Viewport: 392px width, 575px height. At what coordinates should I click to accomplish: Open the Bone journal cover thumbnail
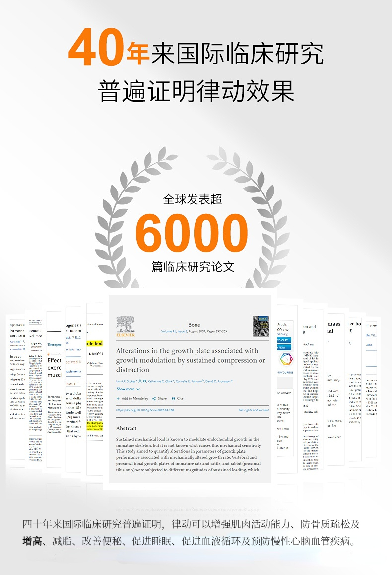pos(261,326)
